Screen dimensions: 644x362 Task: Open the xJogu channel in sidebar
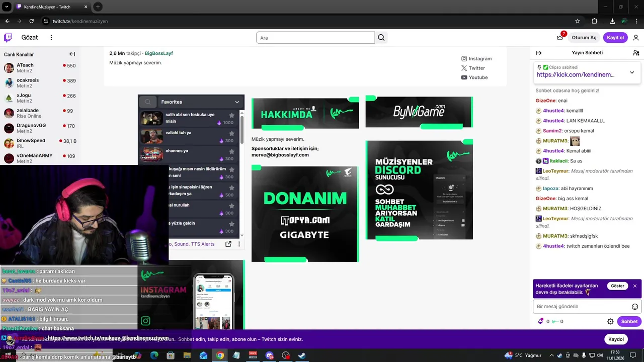pyautogui.click(x=39, y=98)
